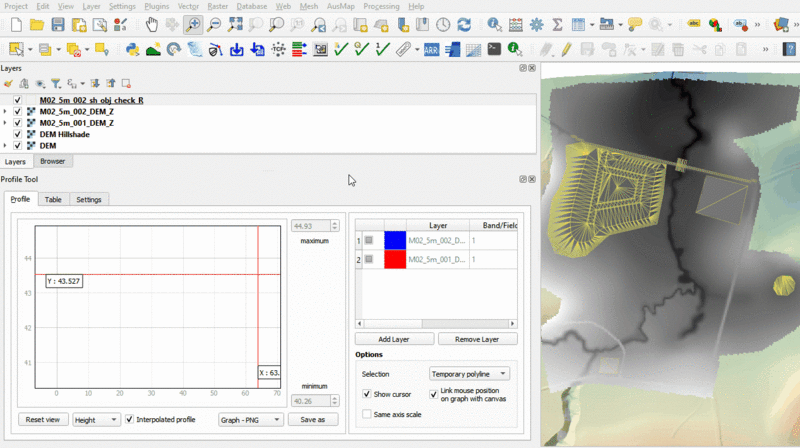This screenshot has width=800, height=448.
Task: Disable the Show cursor checkbox
Action: [367, 394]
